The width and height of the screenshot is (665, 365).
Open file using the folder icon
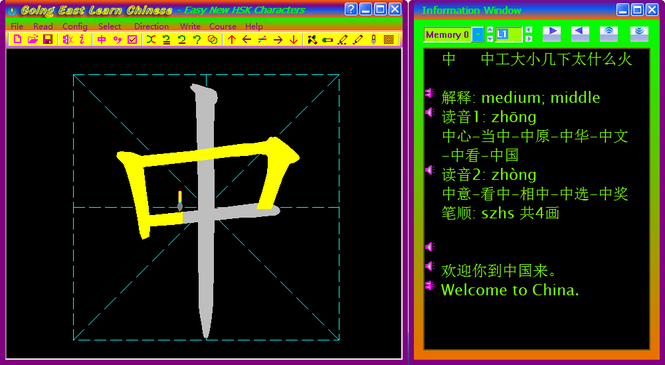click(x=33, y=39)
